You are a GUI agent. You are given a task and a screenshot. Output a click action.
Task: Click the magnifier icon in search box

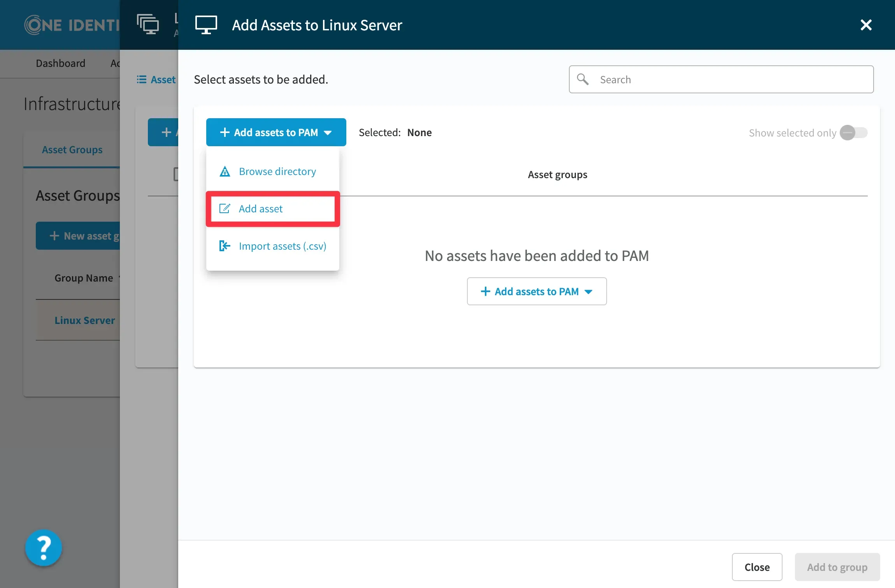coord(583,79)
